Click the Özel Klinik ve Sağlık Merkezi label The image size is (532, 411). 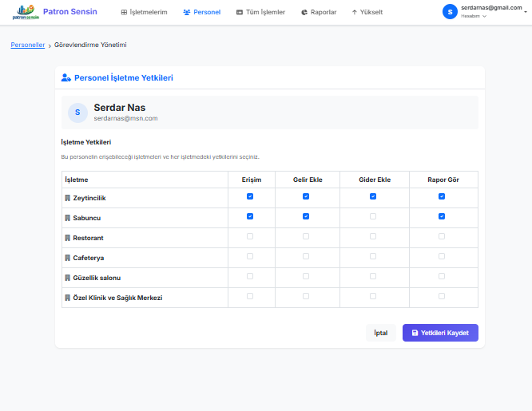coord(117,298)
